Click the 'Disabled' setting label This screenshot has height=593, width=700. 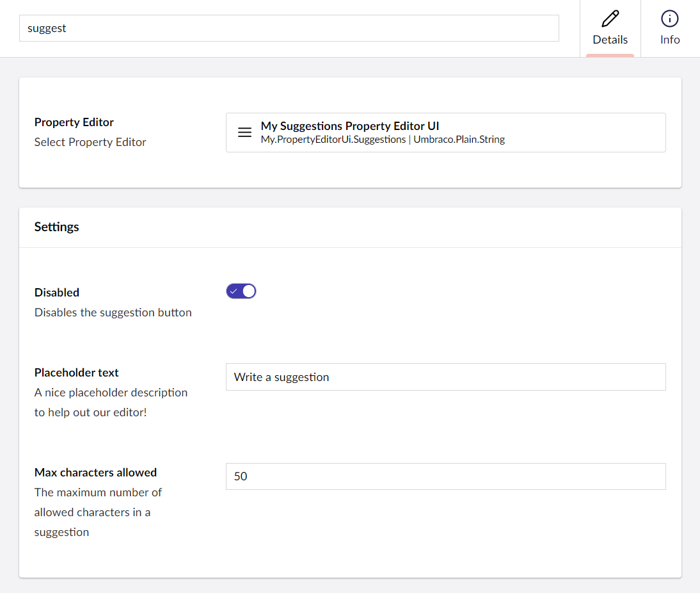tap(57, 293)
